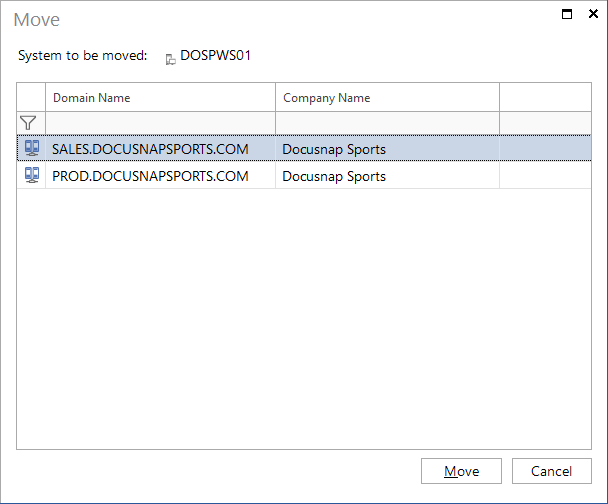Click the empty third column header
Viewport: 608px width, 504px height.
pos(546,97)
